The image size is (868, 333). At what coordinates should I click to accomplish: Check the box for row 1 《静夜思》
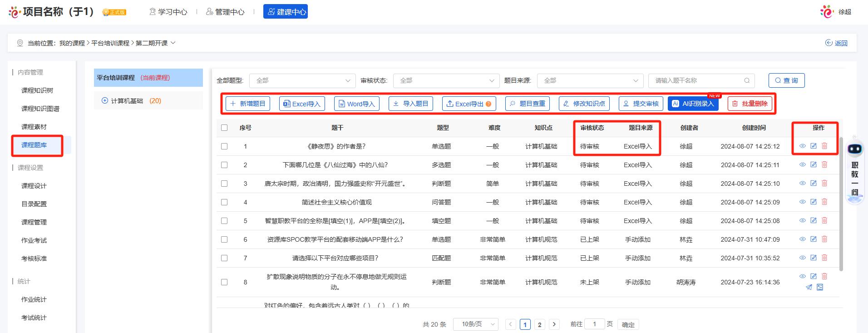[224, 146]
